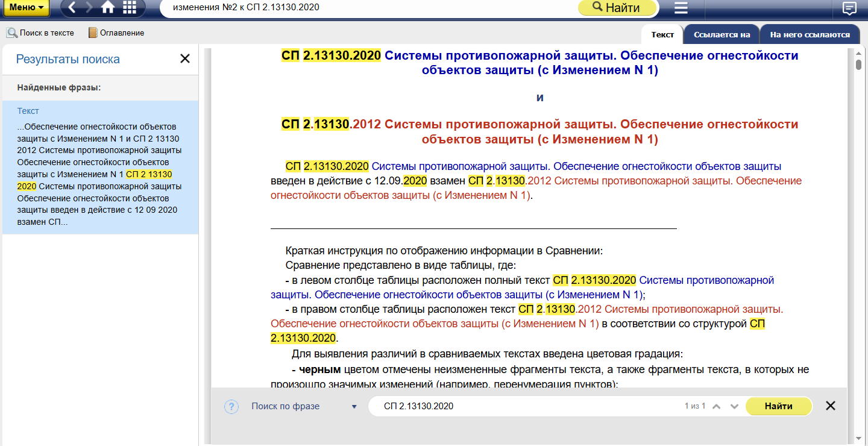868x446 pixels.
Task: Click the Найденные фразы label
Action: (x=58, y=87)
